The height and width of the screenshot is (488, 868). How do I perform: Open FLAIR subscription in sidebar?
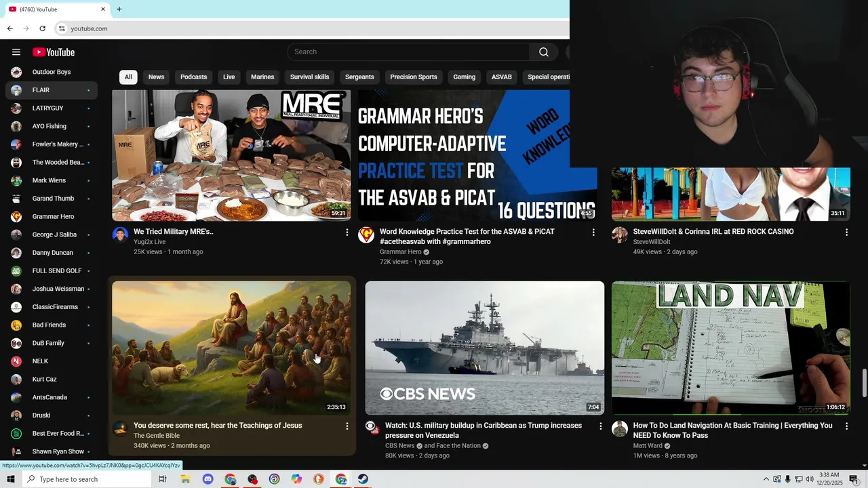click(52, 90)
